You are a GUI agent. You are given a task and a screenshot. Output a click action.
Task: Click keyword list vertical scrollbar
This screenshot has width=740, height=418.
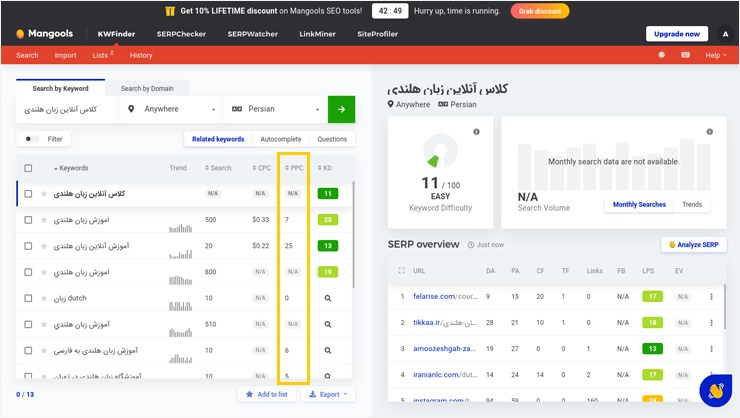(x=353, y=234)
